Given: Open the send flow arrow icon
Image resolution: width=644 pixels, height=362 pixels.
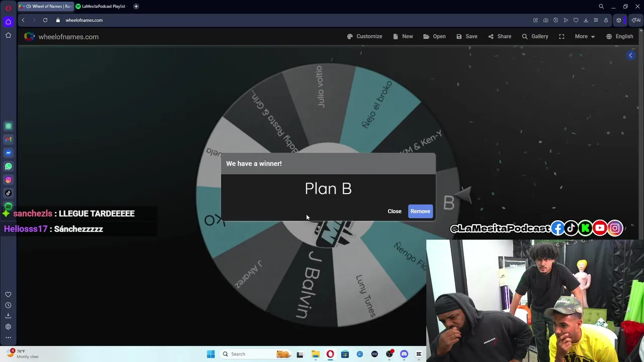Looking at the screenshot, I should point(566,20).
